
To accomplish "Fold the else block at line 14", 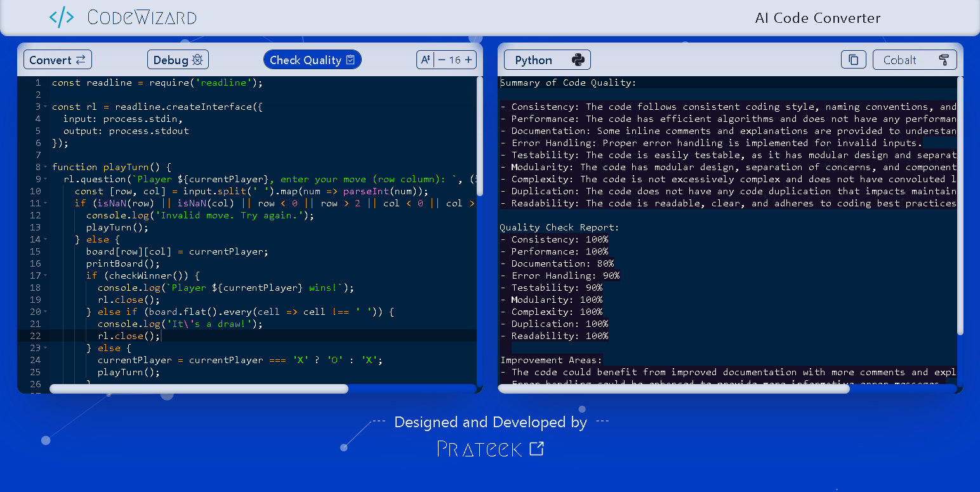I will [46, 240].
